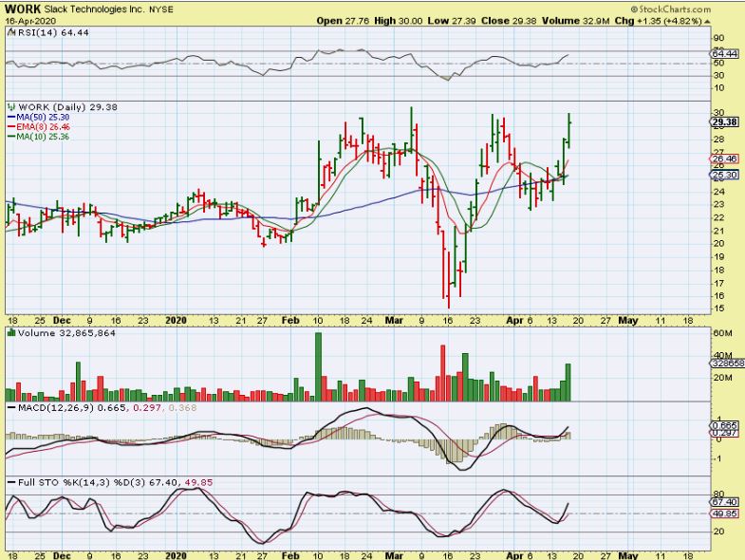Click the green MA(10) legend line marker
This screenshot has width=745, height=560.
pyautogui.click(x=11, y=137)
